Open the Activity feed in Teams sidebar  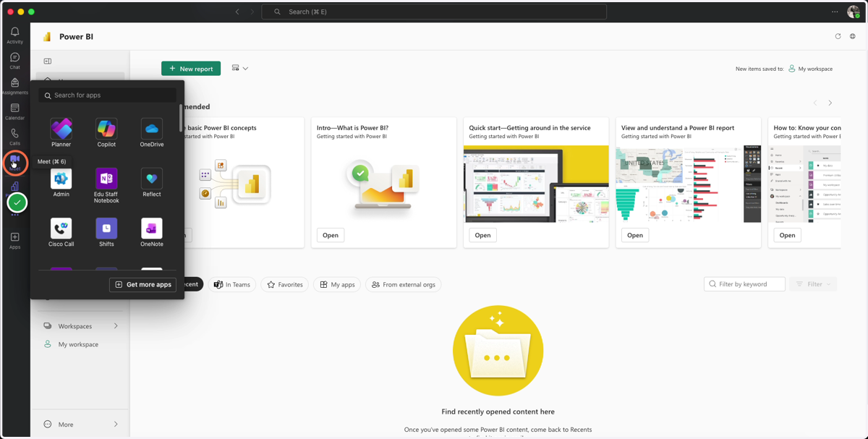14,35
